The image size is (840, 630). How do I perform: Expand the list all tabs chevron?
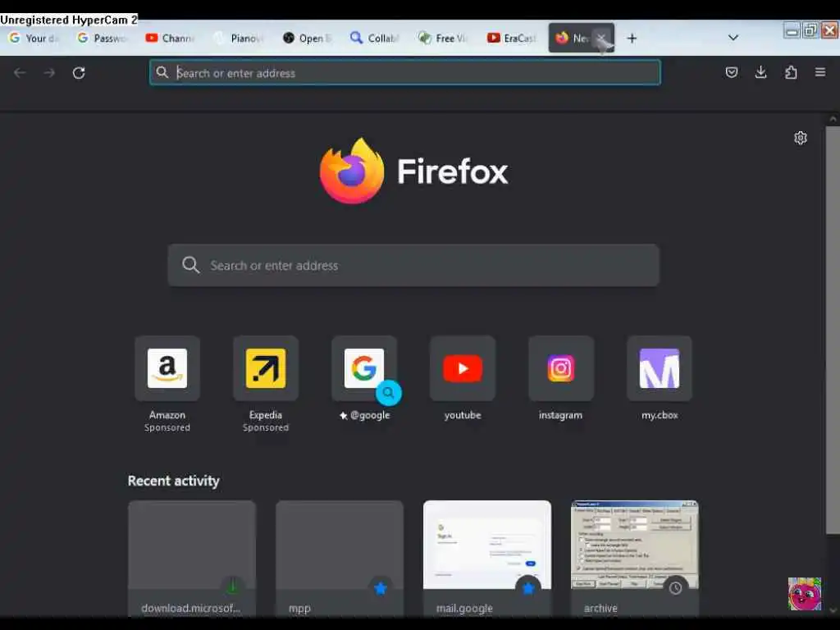[x=733, y=38]
